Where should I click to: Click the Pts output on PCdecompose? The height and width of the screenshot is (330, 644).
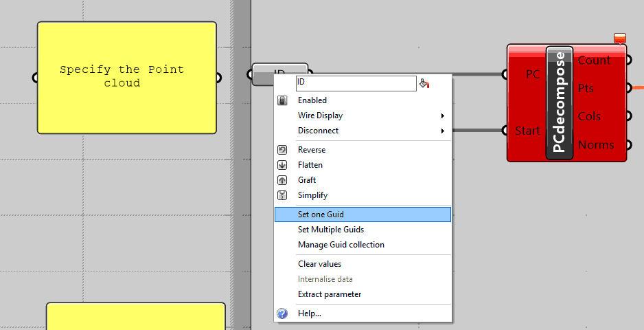click(x=586, y=89)
